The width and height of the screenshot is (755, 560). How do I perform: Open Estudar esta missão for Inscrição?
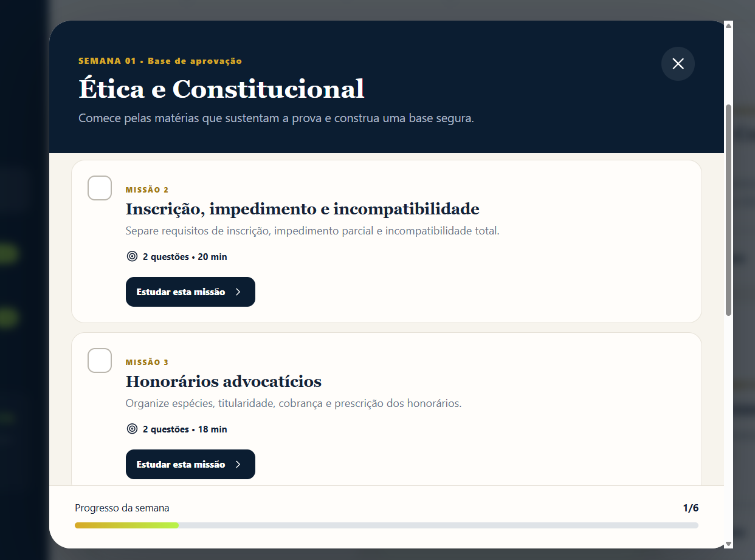tap(190, 292)
